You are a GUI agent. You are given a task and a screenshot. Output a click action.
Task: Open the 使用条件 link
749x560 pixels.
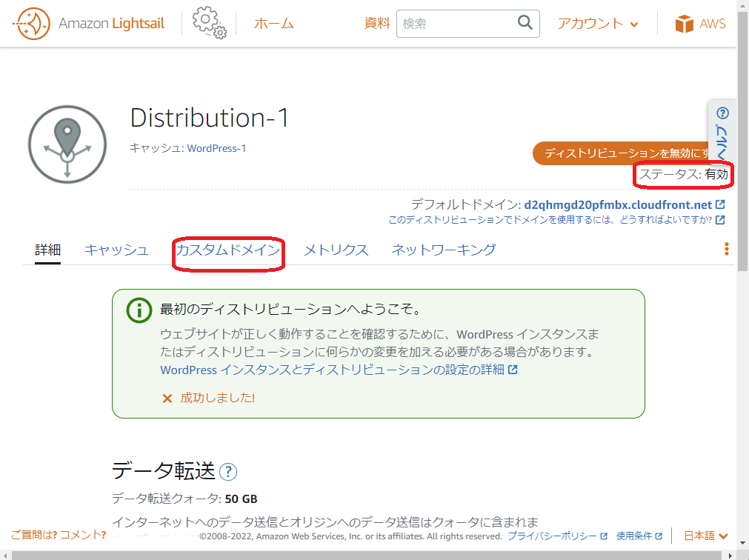(639, 536)
